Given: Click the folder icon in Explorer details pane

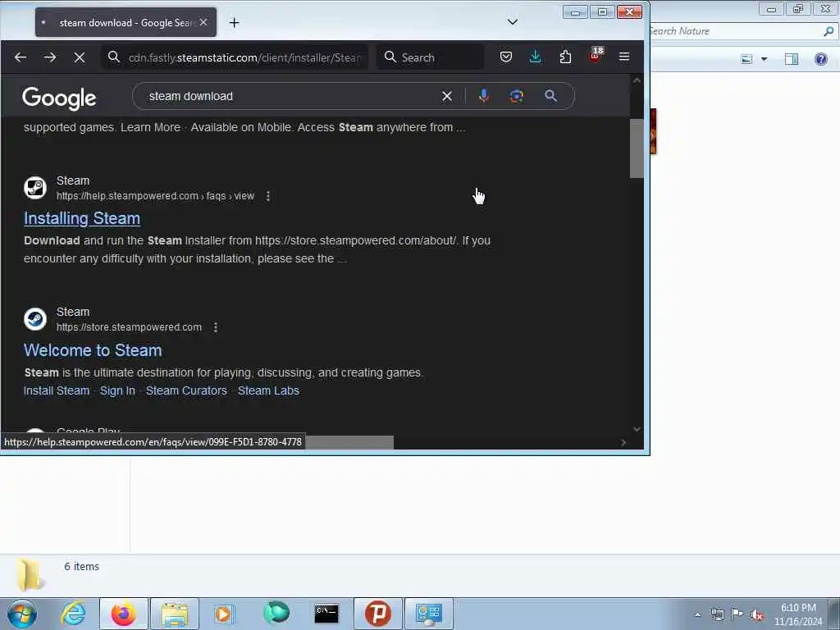Looking at the screenshot, I should 30,574.
